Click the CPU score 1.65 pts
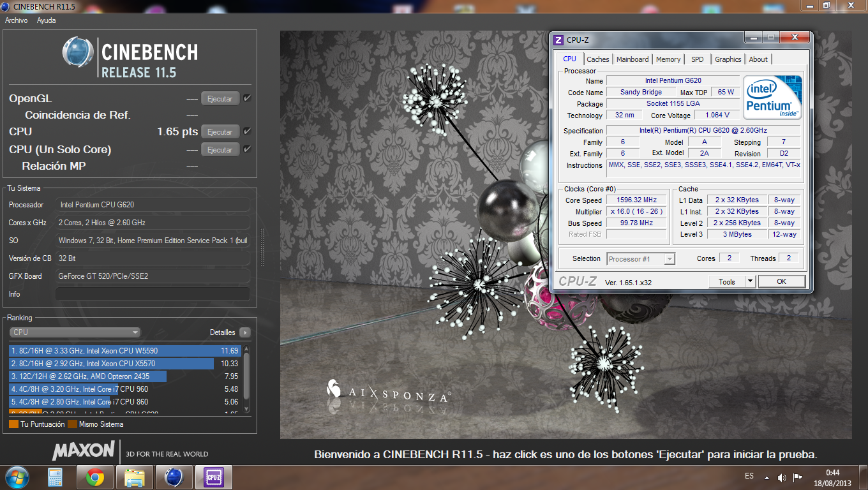868x490 pixels. pyautogui.click(x=177, y=132)
